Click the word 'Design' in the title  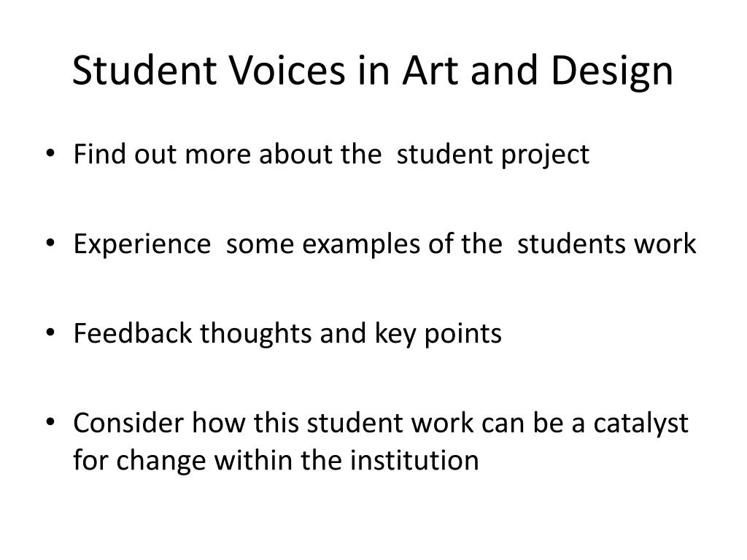point(612,71)
